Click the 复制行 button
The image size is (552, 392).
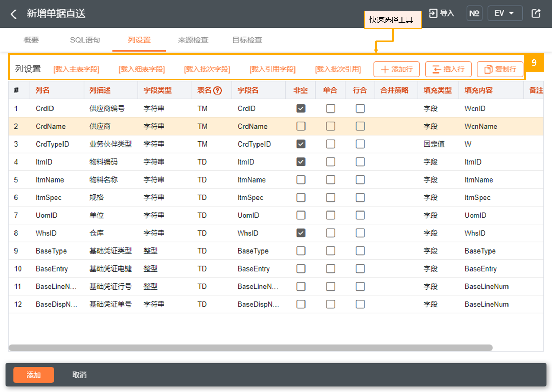coord(500,69)
